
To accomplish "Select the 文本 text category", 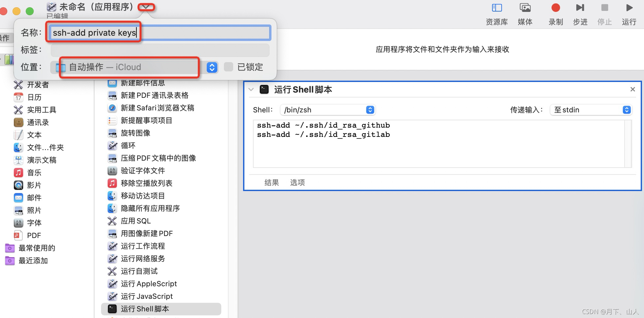I will point(34,135).
